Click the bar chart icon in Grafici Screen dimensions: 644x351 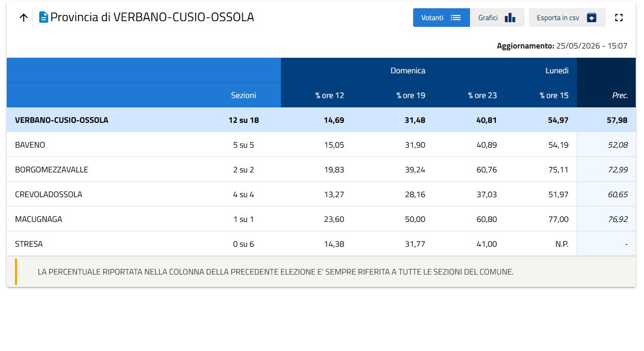[510, 18]
